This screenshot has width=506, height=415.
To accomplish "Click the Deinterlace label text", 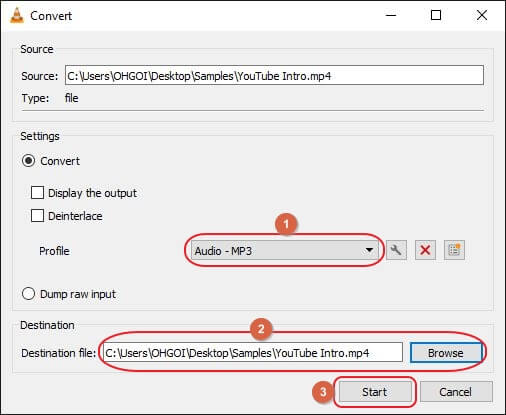I will (x=75, y=216).
